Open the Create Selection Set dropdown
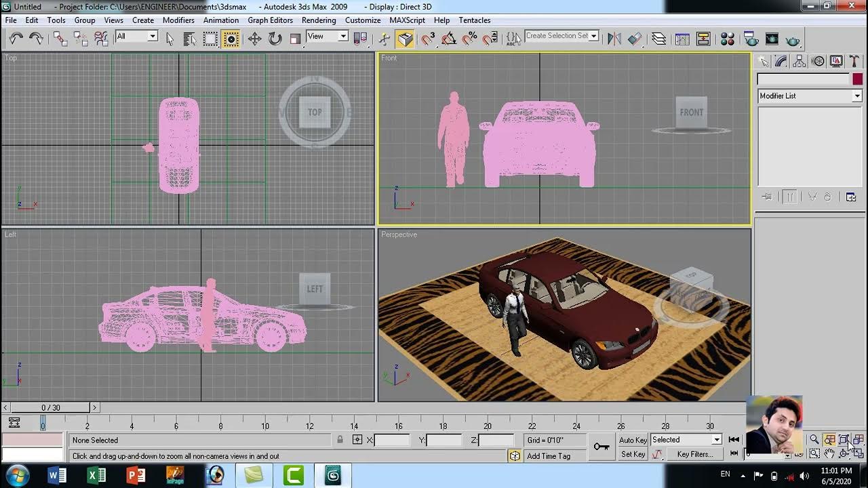Viewport: 868px width, 488px height. click(593, 36)
